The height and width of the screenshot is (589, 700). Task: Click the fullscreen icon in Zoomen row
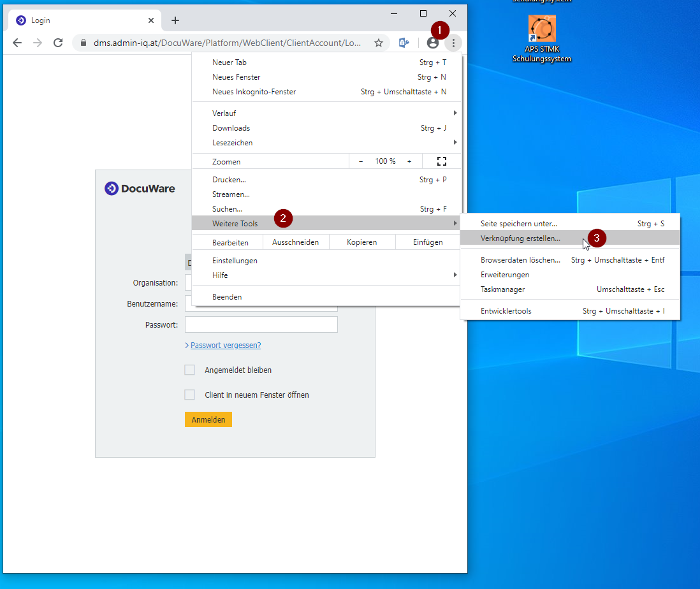click(442, 161)
